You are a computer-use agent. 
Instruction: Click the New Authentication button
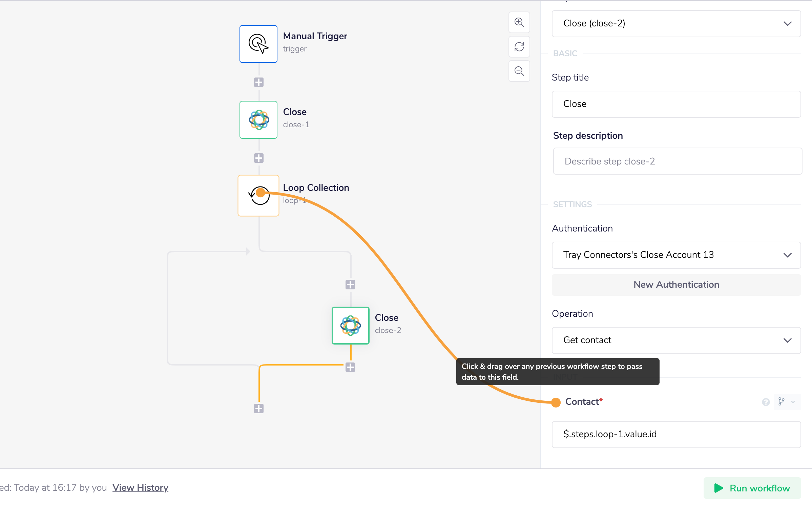click(x=676, y=285)
